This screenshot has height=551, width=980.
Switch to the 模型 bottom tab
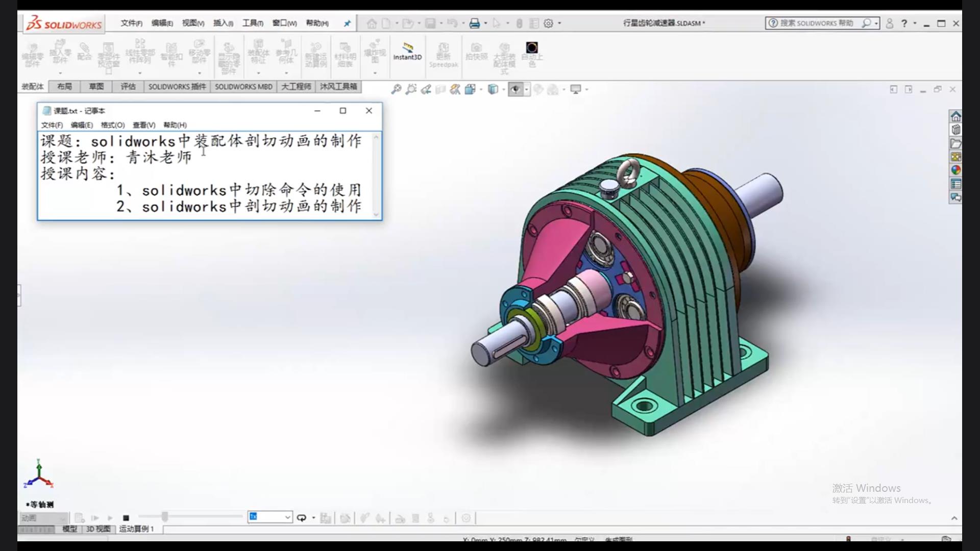tap(69, 529)
